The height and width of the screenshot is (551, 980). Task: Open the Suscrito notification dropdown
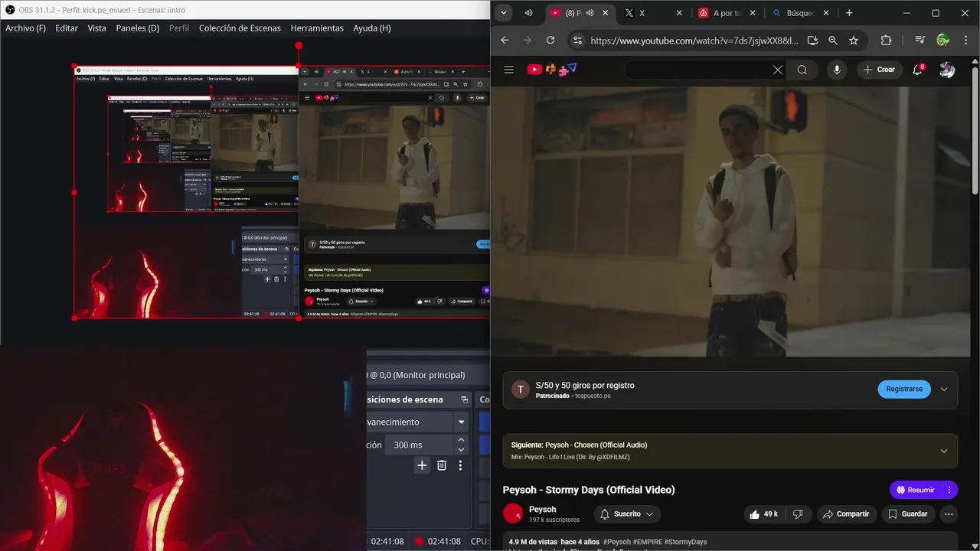click(x=627, y=514)
